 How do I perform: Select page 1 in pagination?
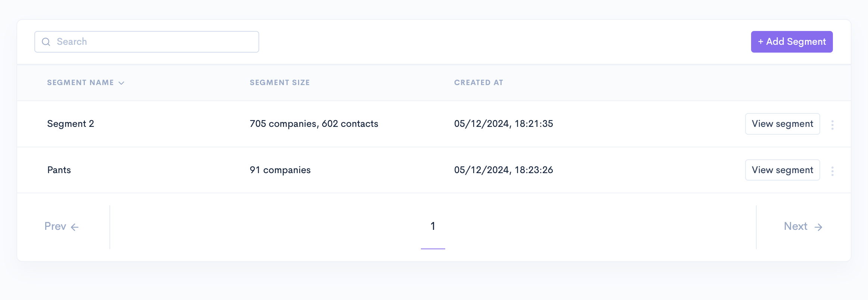coord(433,226)
